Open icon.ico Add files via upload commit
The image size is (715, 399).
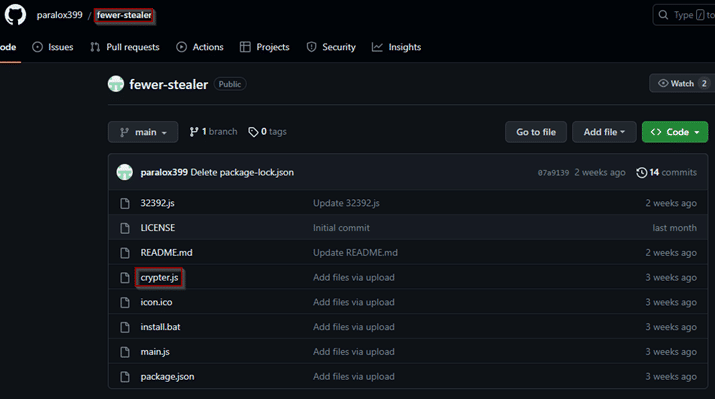(x=354, y=302)
